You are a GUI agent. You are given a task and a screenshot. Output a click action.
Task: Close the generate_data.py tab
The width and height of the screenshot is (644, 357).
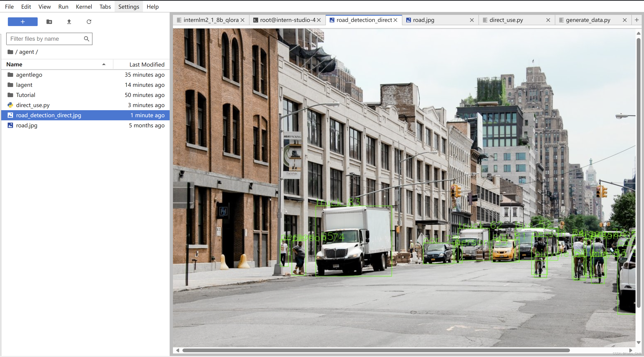click(x=624, y=20)
